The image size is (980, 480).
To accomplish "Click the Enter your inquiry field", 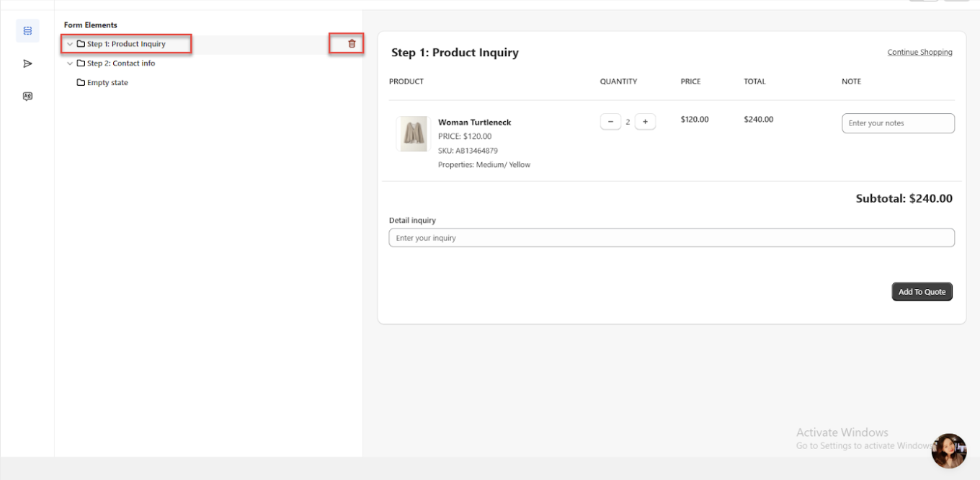I will point(671,238).
